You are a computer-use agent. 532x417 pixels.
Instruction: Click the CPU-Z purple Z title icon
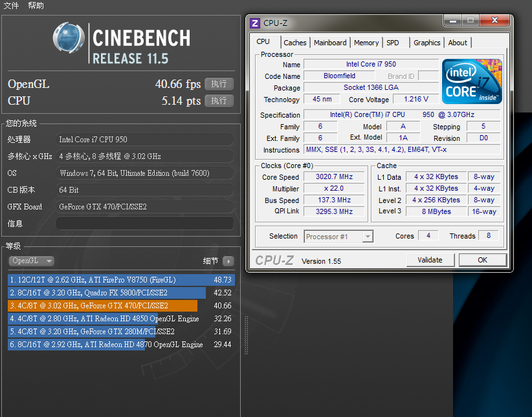[255, 23]
